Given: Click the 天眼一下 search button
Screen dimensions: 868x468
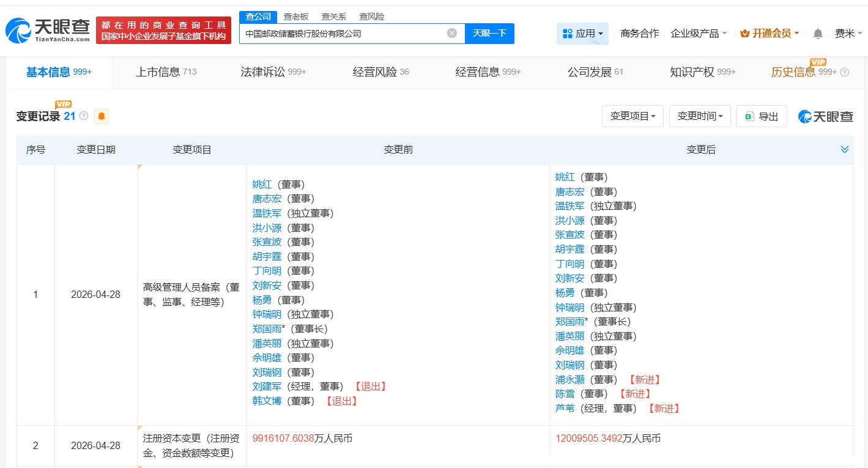Looking at the screenshot, I should coord(489,33).
